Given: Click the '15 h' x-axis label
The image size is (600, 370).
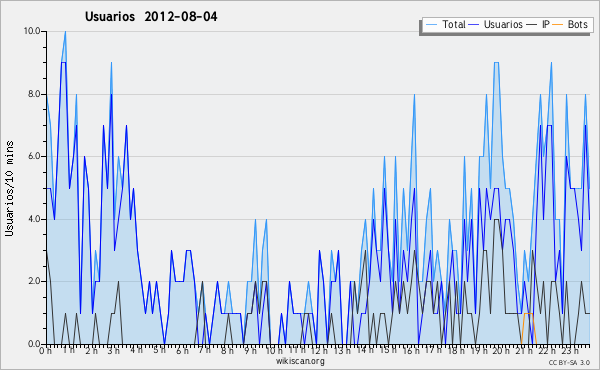Looking at the screenshot, I should tap(388, 351).
